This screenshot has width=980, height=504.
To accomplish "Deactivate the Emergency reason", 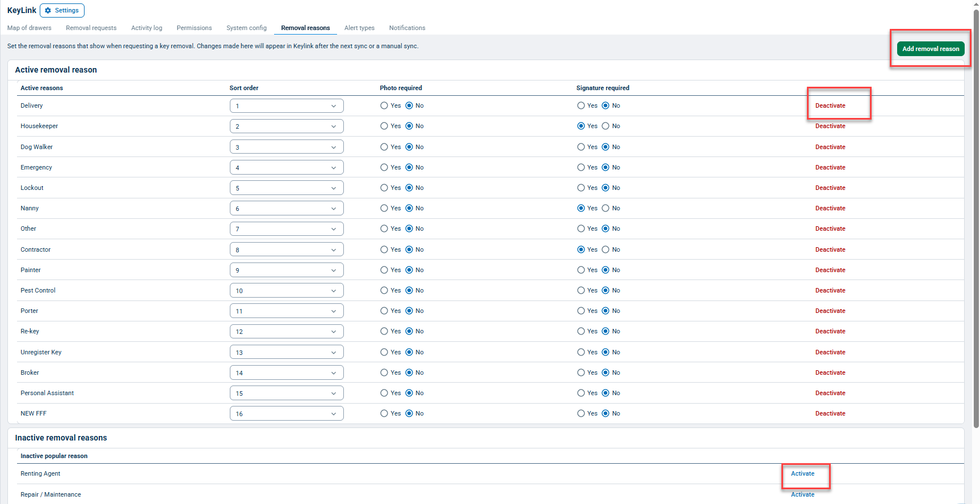I will [x=830, y=167].
